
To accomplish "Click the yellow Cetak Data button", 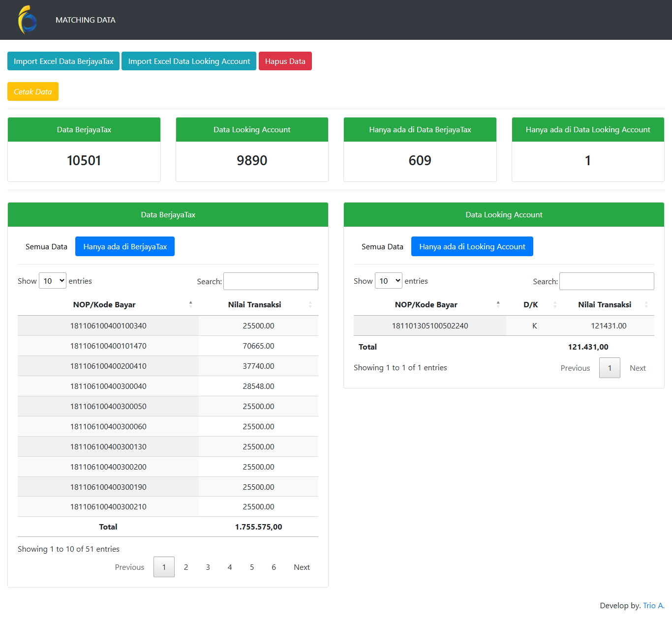I will 33,92.
